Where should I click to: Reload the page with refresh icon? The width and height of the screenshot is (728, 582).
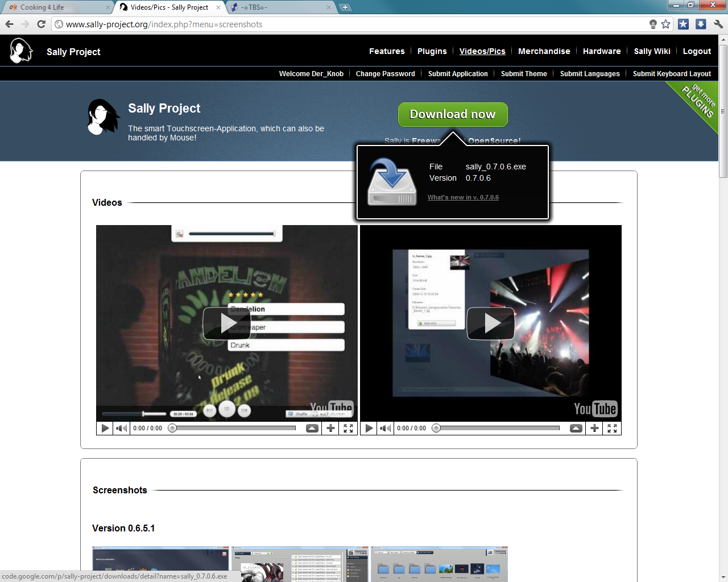point(41,24)
